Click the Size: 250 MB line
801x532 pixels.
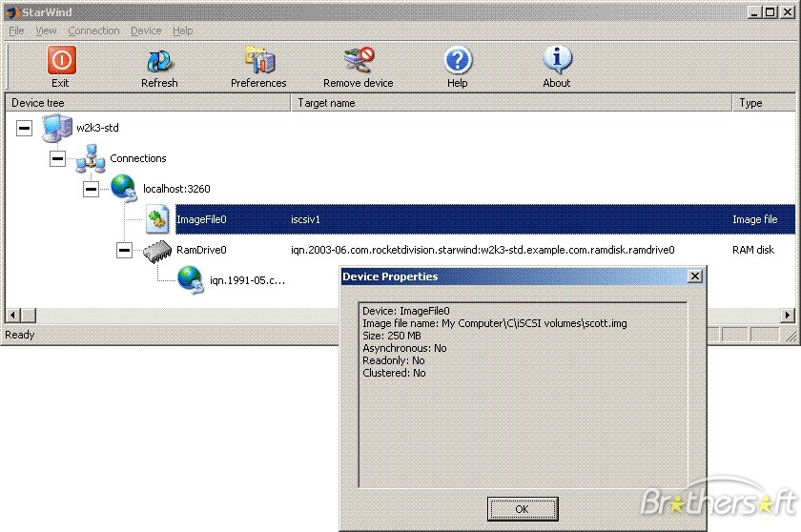pos(392,336)
